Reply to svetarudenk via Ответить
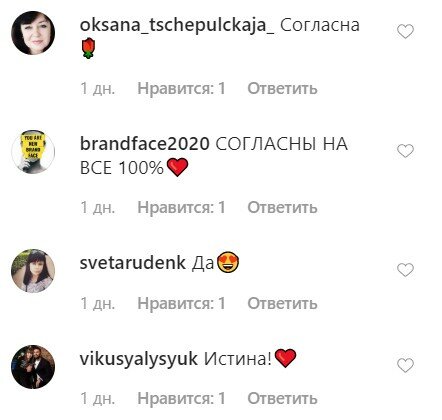This screenshot has height=420, width=442. [282, 303]
